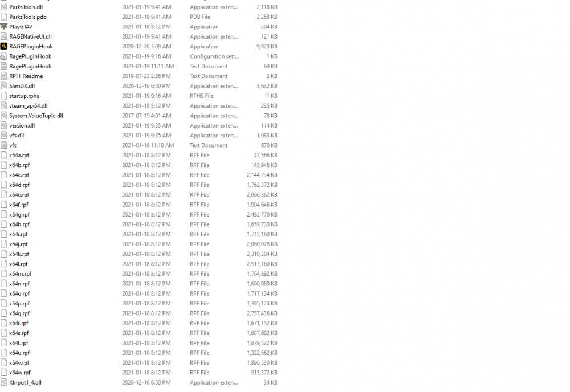This screenshot has height=392, width=570.
Task: Select the ParksTools.dll file icon
Action: 3,7
